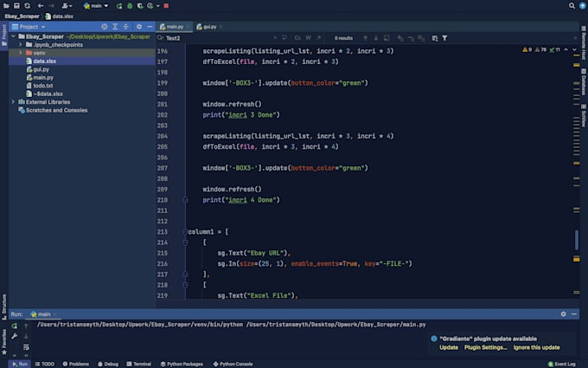Navigate back with the left arrow

pyautogui.click(x=41, y=6)
